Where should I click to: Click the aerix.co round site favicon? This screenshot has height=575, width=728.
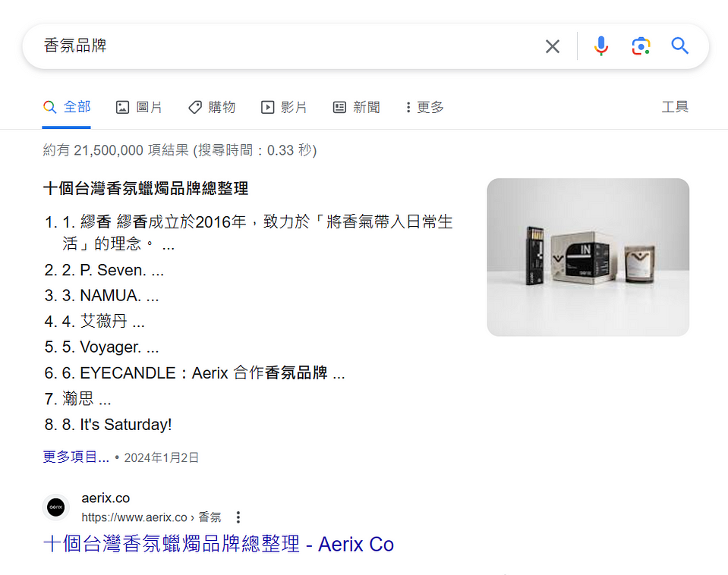[x=56, y=507]
